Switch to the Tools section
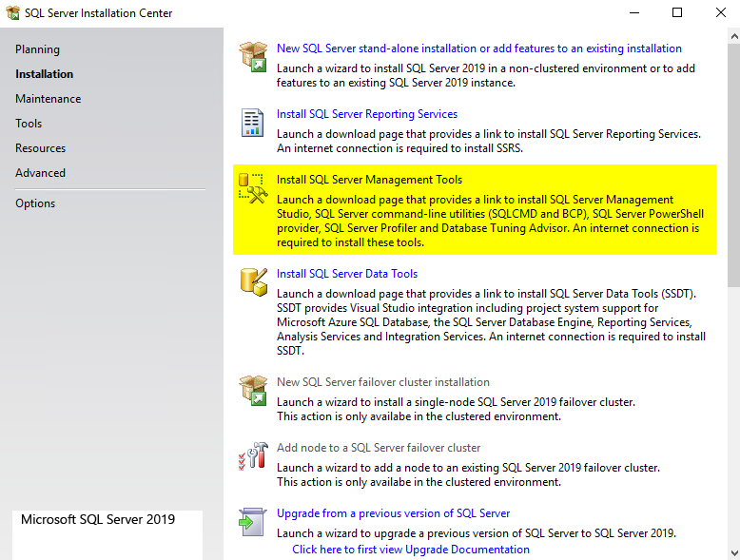The image size is (740, 560). coord(29,124)
